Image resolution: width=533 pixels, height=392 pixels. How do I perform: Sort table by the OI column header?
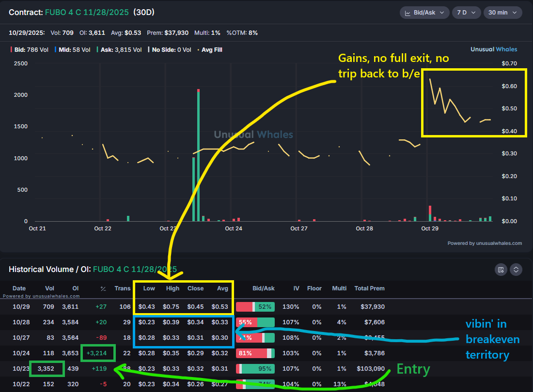[x=76, y=288]
